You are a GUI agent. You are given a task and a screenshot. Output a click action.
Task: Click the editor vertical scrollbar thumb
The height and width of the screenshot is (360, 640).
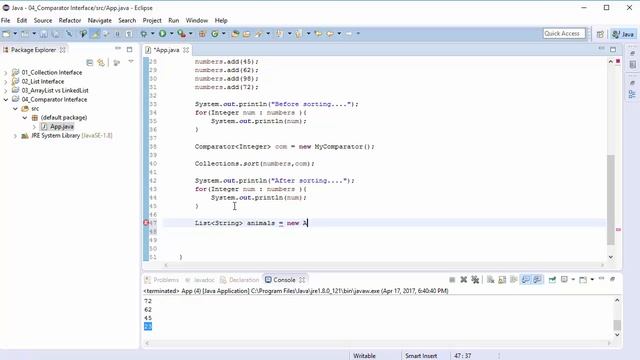611,200
